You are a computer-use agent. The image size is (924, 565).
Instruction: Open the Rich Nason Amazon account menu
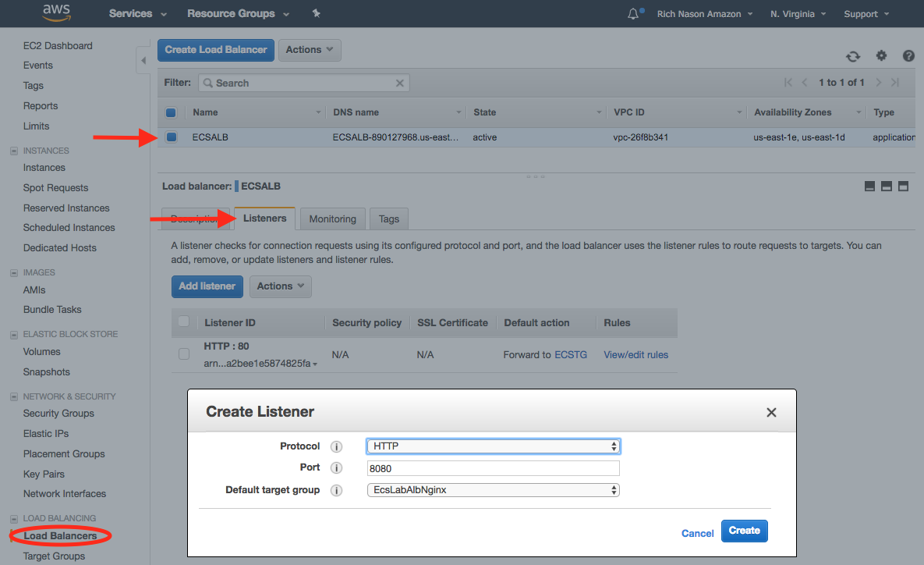705,13
